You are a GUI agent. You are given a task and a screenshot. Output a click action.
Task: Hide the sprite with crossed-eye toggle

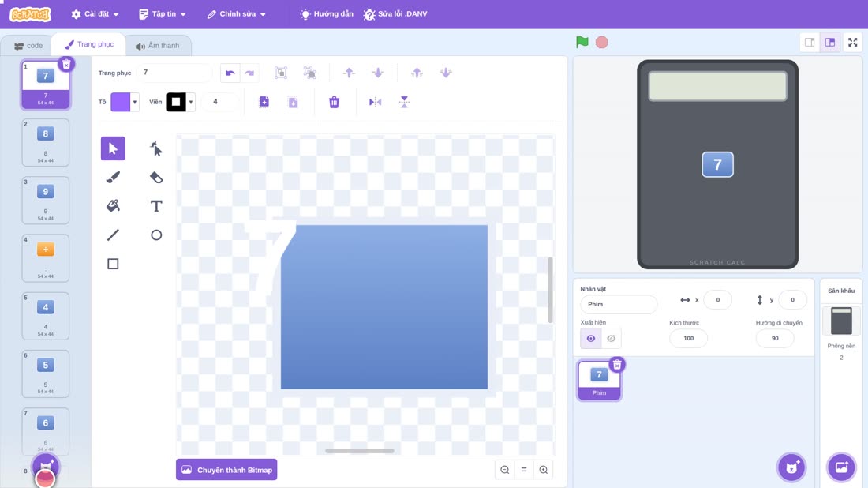[611, 339]
